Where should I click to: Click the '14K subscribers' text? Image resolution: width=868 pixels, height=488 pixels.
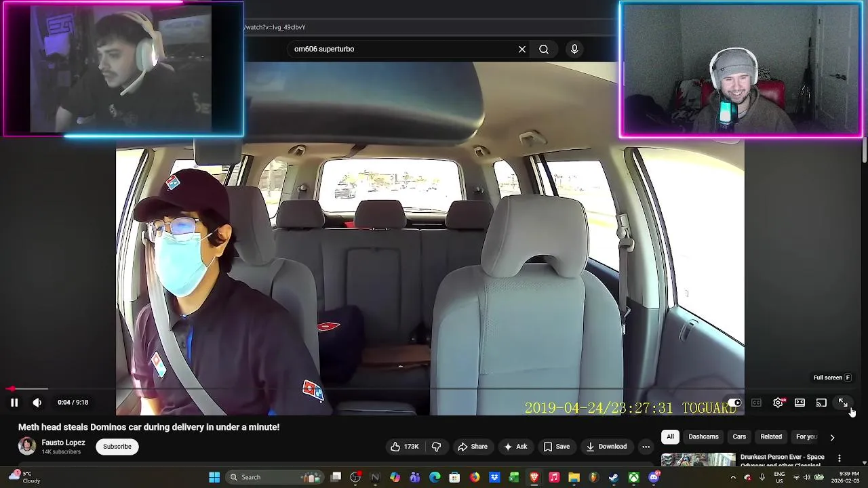[61, 452]
